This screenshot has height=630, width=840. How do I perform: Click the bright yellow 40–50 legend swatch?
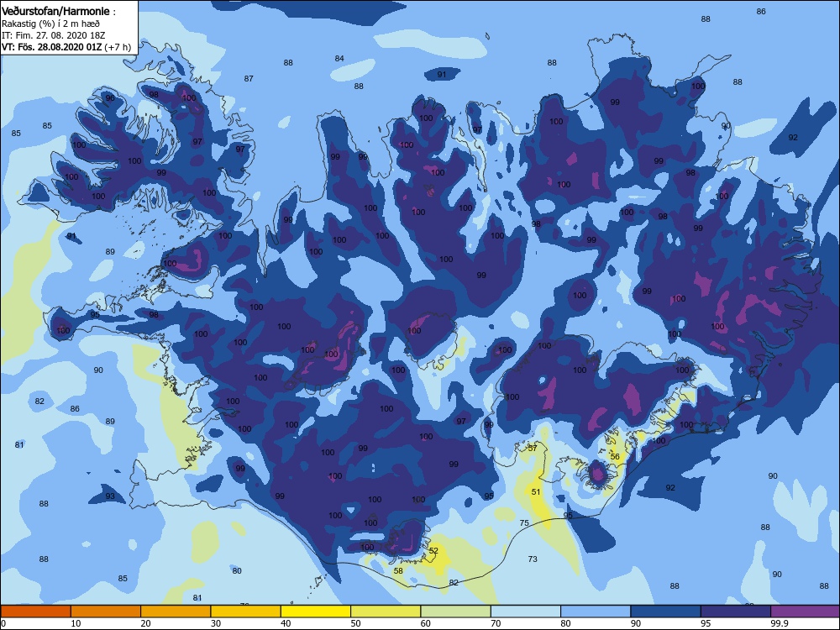tap(316, 612)
